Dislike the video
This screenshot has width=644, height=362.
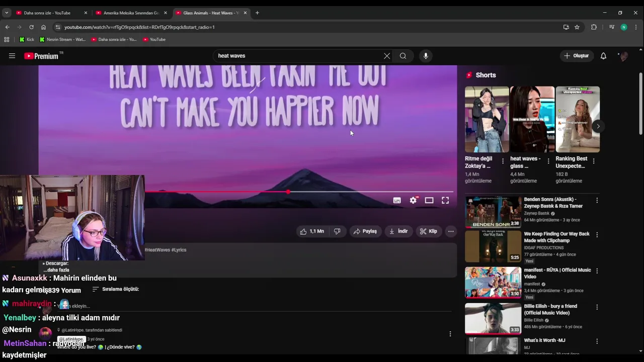[x=337, y=231]
